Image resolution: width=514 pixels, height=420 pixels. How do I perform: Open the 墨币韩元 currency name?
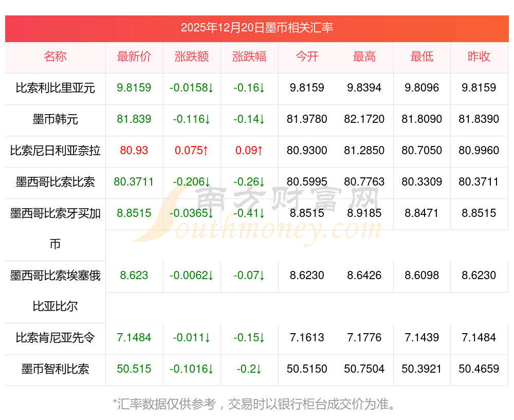click(55, 119)
